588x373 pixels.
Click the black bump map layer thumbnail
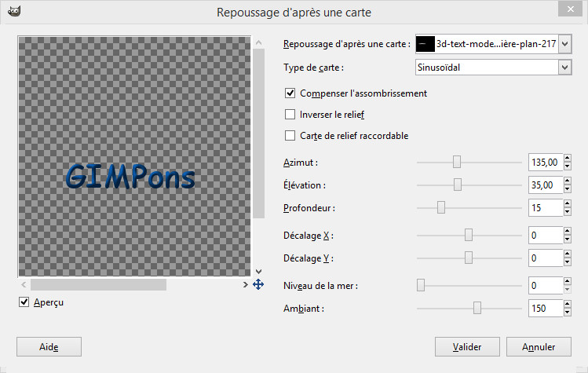(425, 44)
